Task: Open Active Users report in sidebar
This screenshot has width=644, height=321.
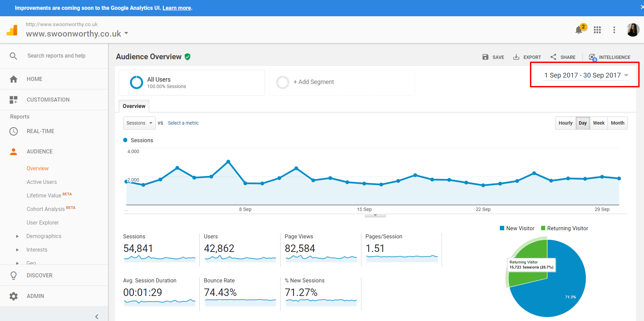Action: coord(42,182)
